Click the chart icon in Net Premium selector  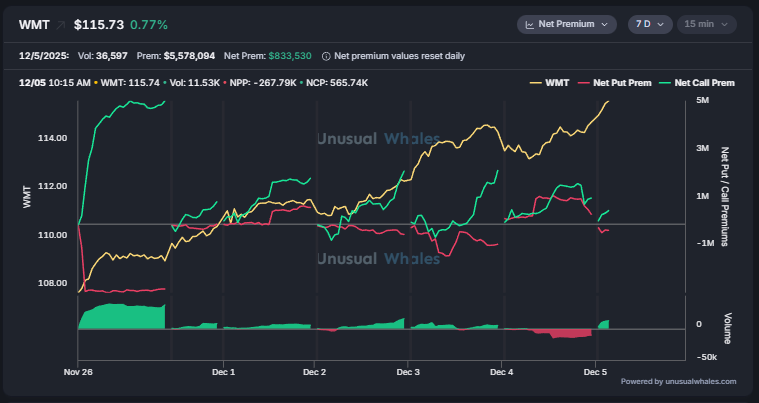pyautogui.click(x=530, y=24)
